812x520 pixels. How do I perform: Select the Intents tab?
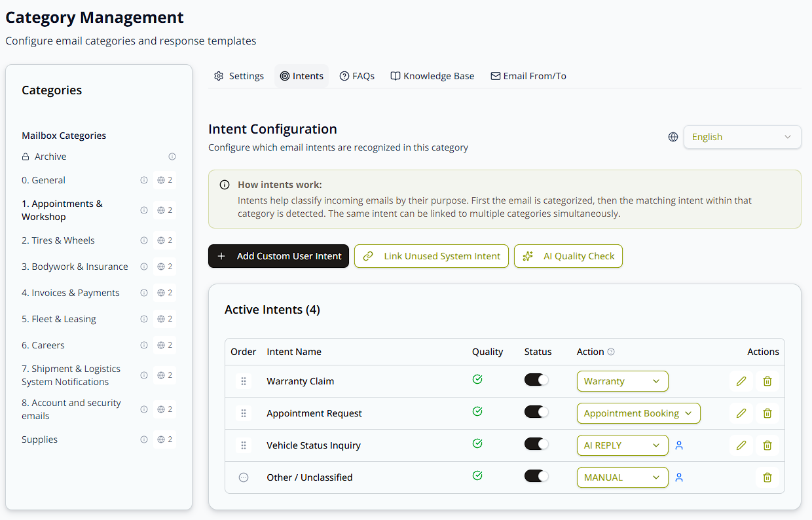(301, 76)
